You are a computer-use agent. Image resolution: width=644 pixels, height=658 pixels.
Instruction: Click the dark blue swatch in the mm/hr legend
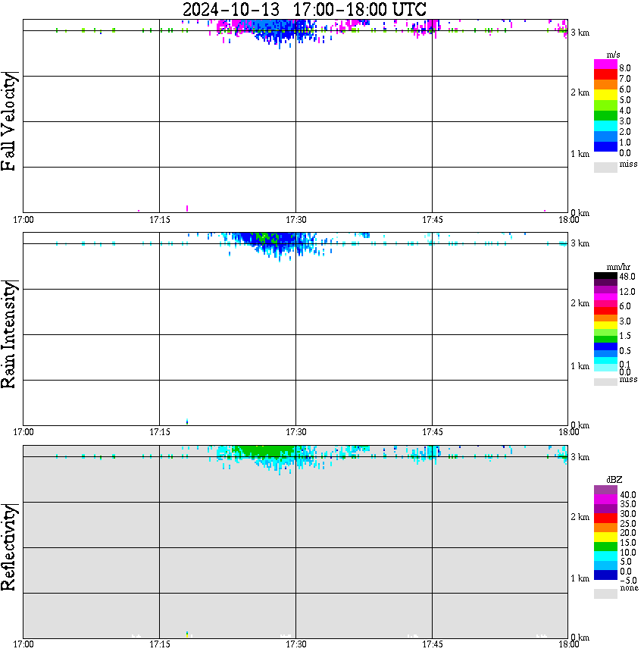click(x=605, y=346)
